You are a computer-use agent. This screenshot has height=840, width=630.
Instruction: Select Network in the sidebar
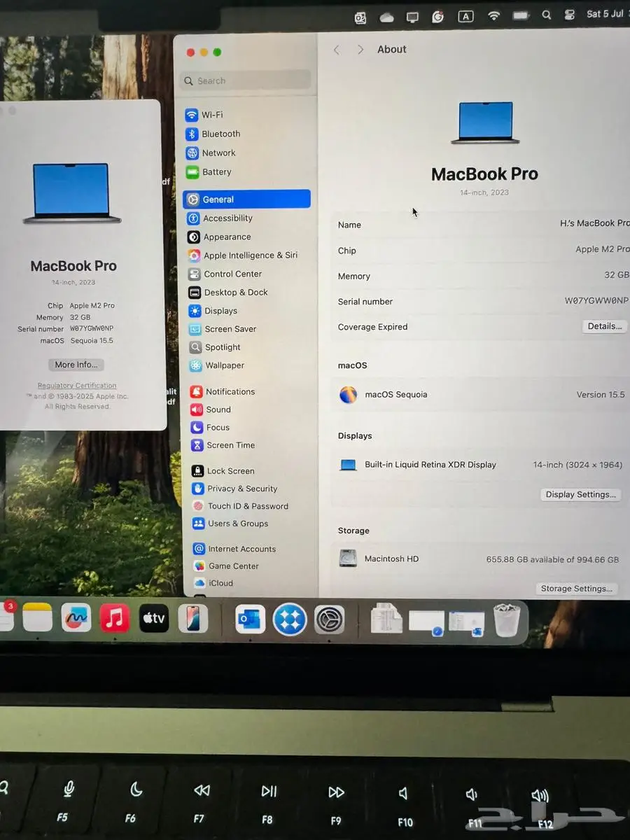[x=211, y=153]
